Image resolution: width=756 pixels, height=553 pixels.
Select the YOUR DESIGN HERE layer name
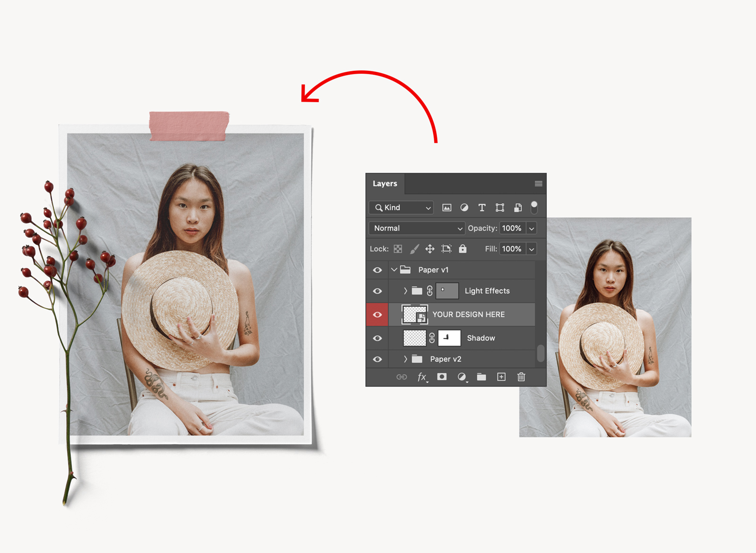469,315
